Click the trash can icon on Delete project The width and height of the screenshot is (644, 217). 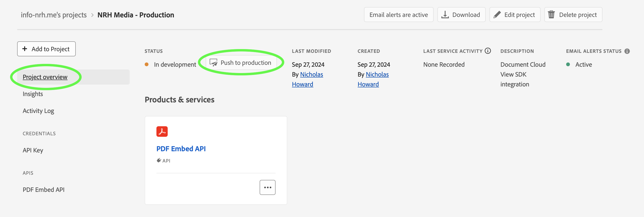tap(552, 15)
